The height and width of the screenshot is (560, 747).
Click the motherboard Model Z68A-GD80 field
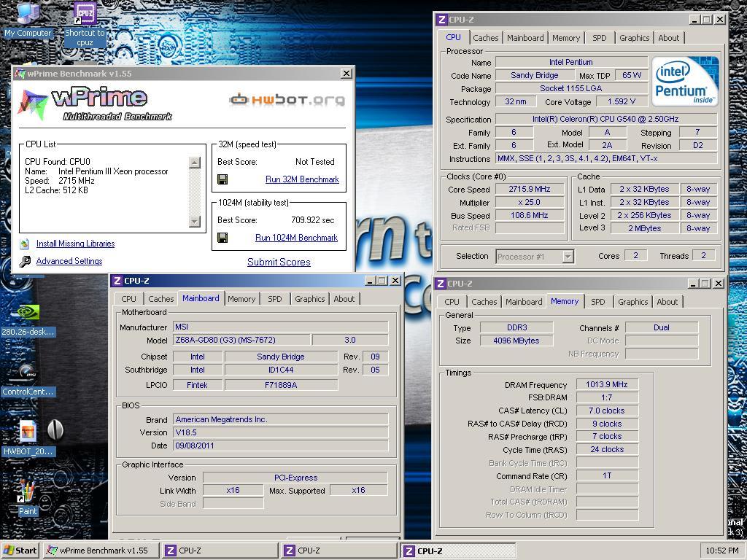pyautogui.click(x=241, y=340)
